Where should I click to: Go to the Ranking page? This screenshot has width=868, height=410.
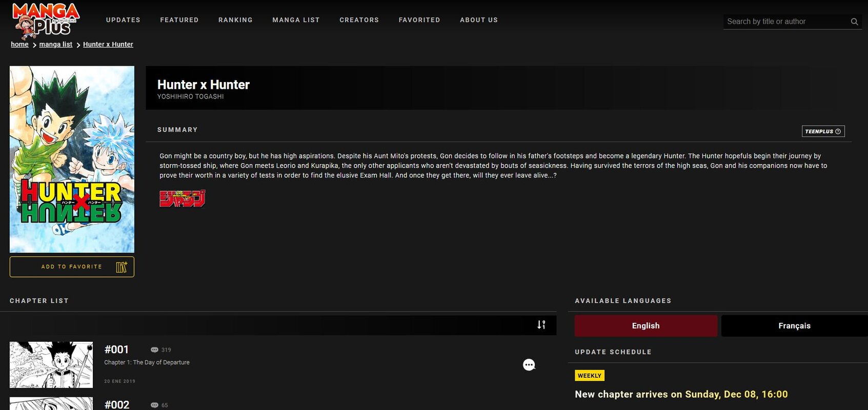click(x=235, y=20)
